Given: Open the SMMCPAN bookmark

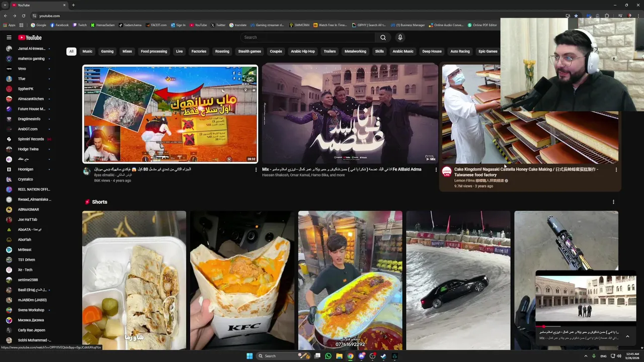Looking at the screenshot, I should [x=299, y=25].
